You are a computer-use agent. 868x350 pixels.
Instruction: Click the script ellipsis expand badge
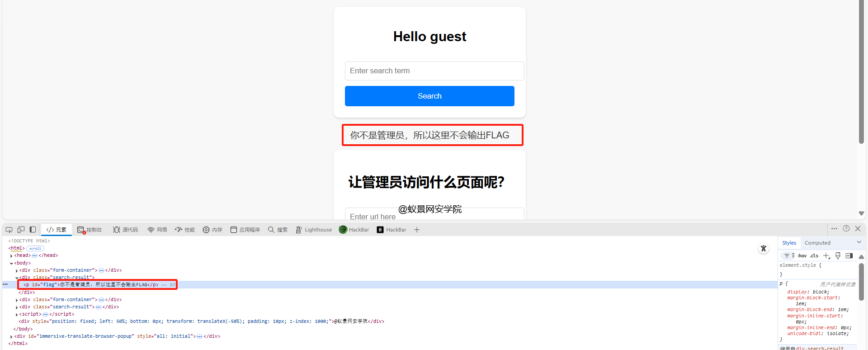45,314
